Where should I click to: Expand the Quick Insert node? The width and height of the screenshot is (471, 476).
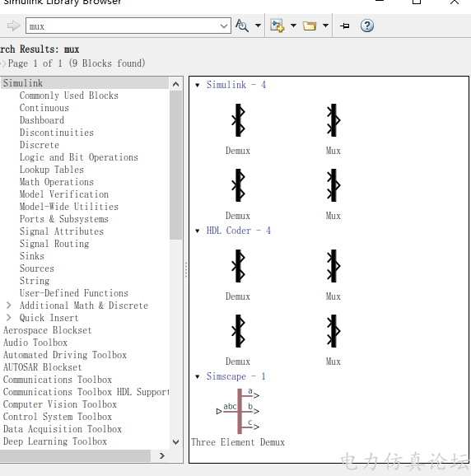[x=9, y=318]
